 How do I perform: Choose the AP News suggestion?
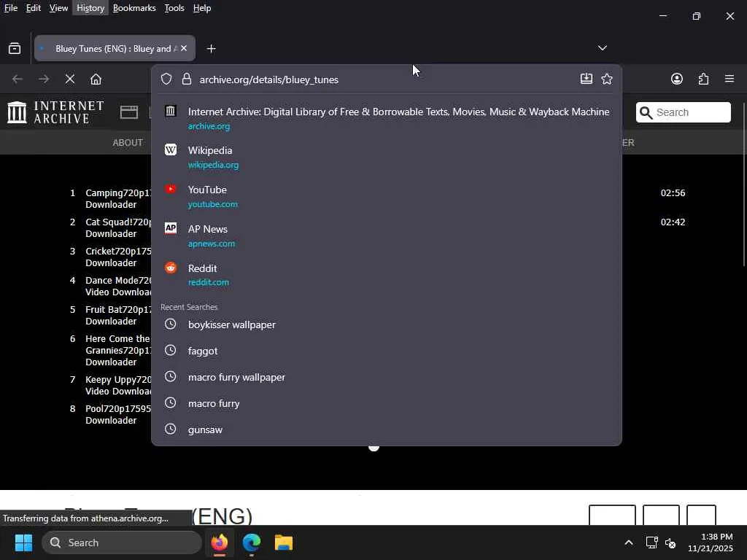[x=387, y=236]
